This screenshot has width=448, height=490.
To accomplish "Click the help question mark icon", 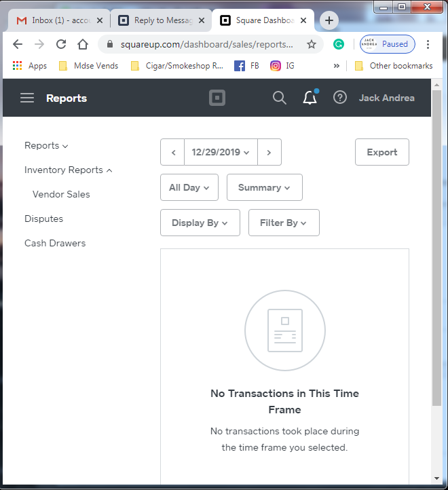I will (339, 98).
